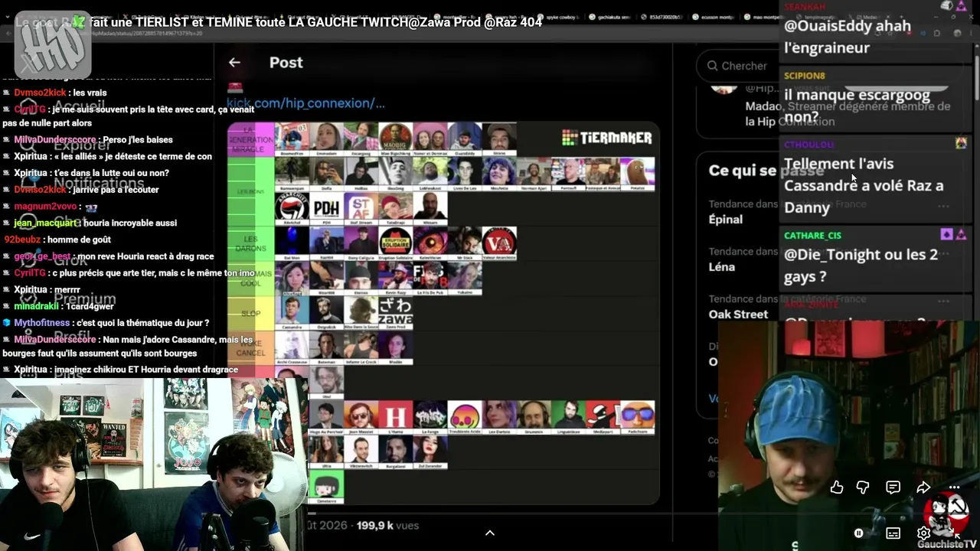Image resolution: width=980 pixels, height=551 pixels.
Task: Toggle subtitles with the captions icon
Action: click(893, 533)
